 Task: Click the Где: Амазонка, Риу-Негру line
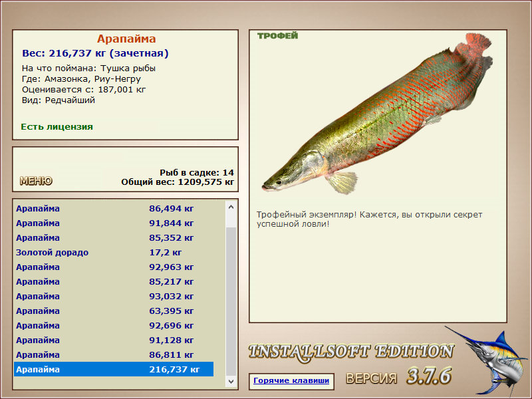click(x=81, y=79)
